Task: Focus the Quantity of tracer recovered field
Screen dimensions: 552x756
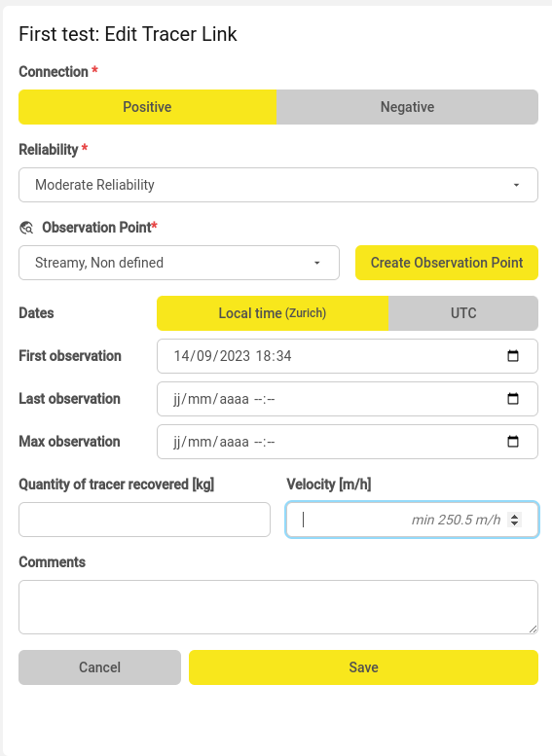Action: pyautogui.click(x=144, y=520)
